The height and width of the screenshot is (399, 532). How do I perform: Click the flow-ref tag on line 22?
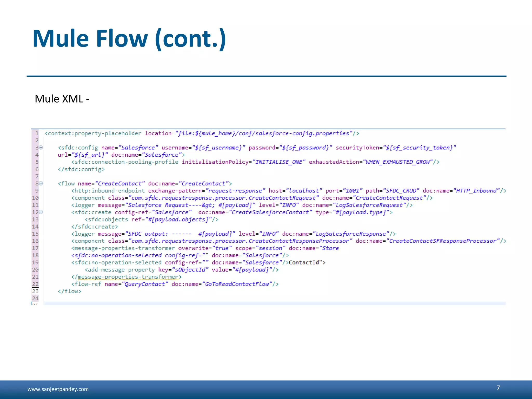(86, 284)
